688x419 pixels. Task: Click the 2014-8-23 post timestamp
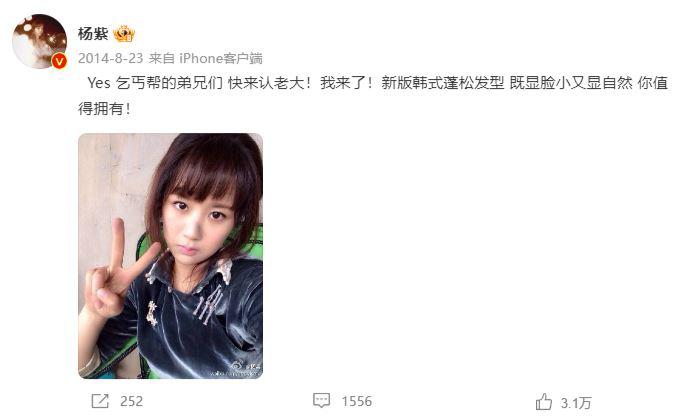coord(111,58)
